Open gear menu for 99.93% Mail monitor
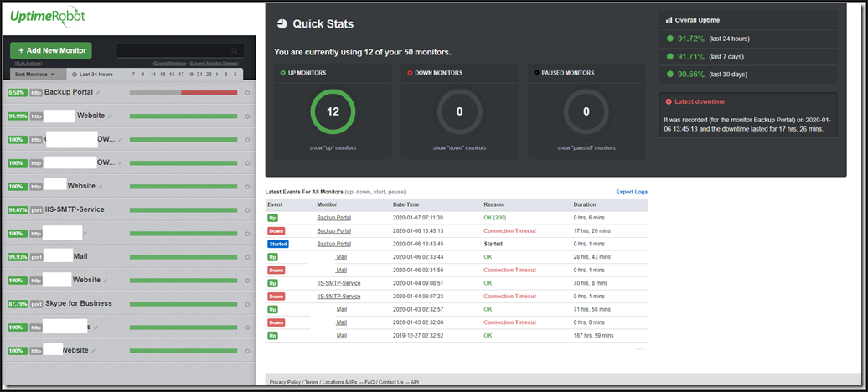The height and width of the screenshot is (392, 868). coord(247,257)
